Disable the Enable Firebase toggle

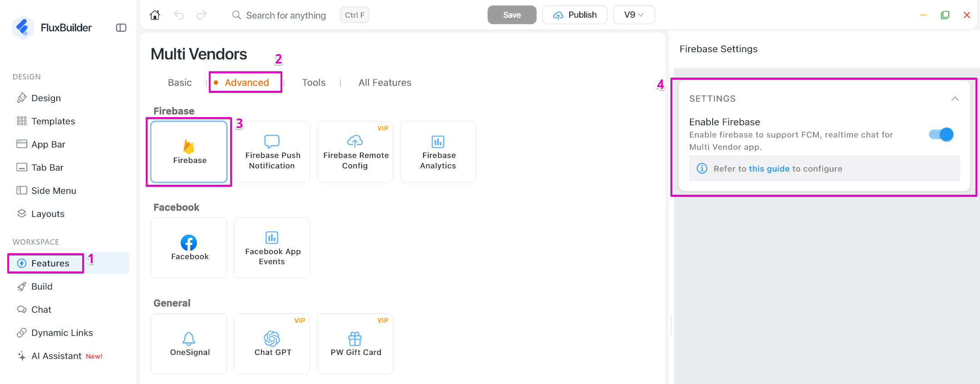(941, 134)
